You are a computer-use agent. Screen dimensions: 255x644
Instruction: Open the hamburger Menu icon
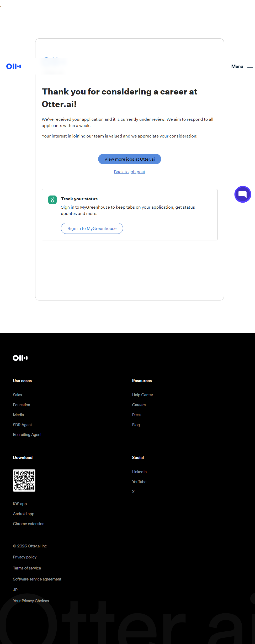(250, 66)
